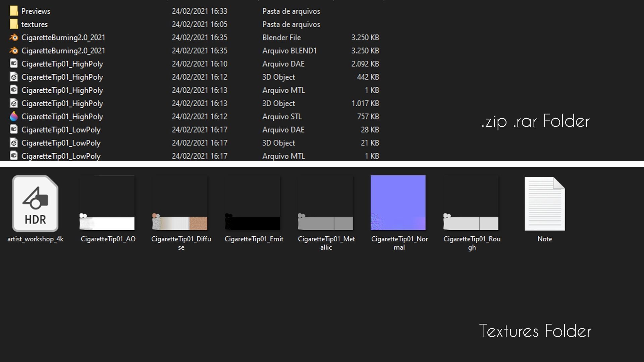
Task: Open the Note text document icon
Action: pyautogui.click(x=544, y=203)
